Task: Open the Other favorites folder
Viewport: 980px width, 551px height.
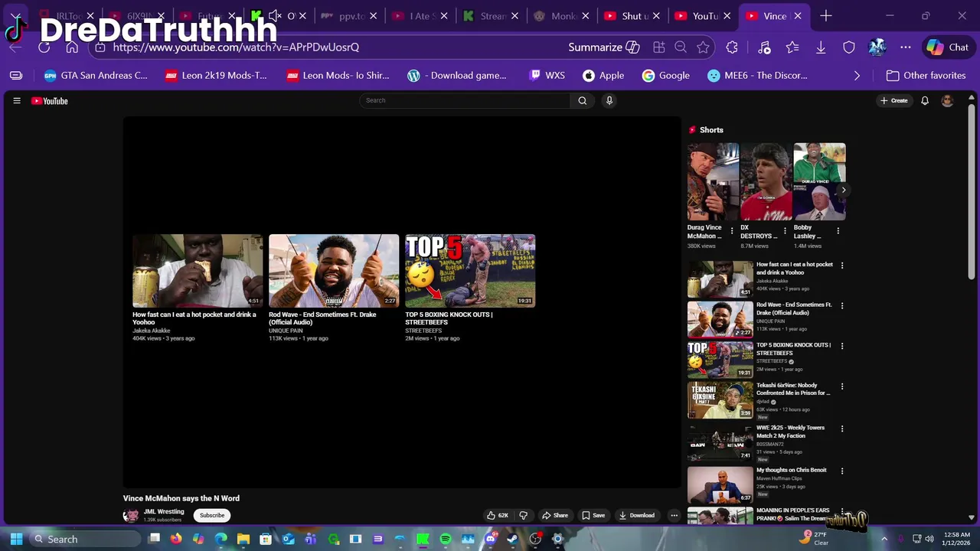Action: 926,75
